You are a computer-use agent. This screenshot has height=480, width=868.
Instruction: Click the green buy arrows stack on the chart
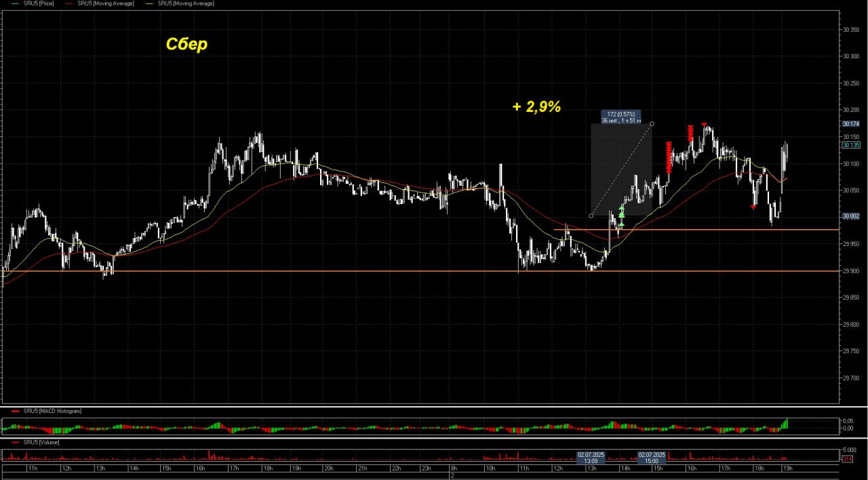coord(621,215)
